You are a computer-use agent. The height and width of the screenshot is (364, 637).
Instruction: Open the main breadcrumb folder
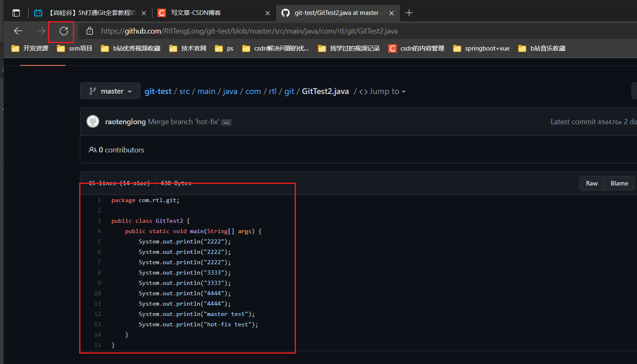click(206, 91)
